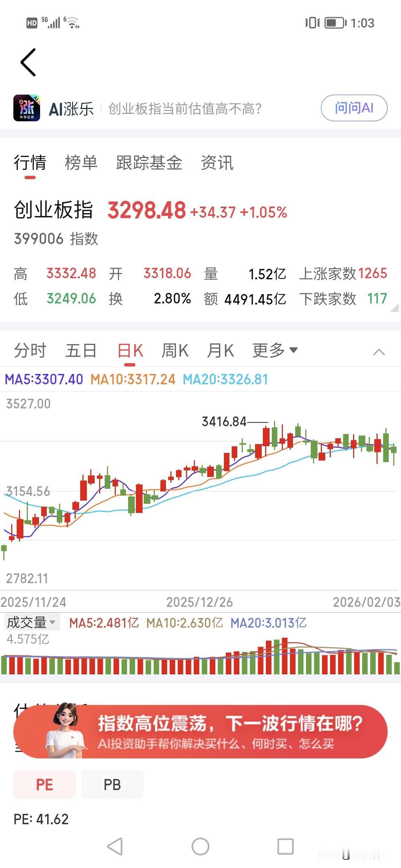Tap the MA5:3307.40 indicator label
The height and width of the screenshot is (868, 401).
pos(44,379)
